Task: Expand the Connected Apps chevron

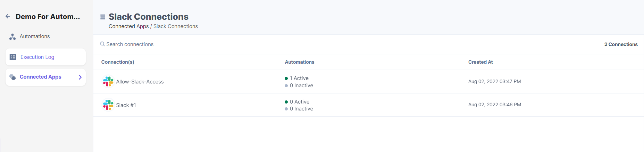Action: [x=80, y=77]
